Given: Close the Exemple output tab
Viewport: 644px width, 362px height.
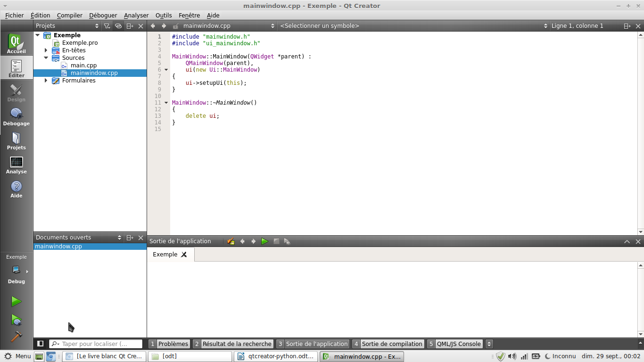Looking at the screenshot, I should (x=184, y=255).
